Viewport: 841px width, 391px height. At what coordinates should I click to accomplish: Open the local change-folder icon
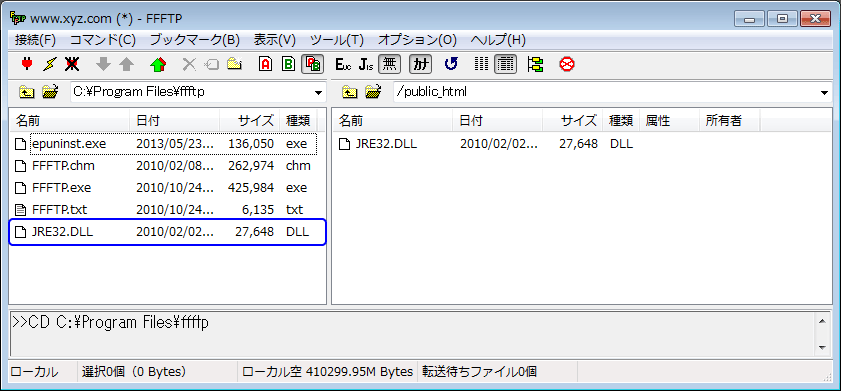coord(50,92)
